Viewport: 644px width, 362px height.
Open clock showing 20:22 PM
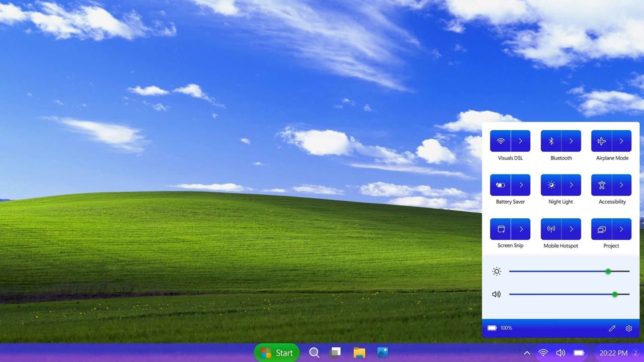coord(613,353)
